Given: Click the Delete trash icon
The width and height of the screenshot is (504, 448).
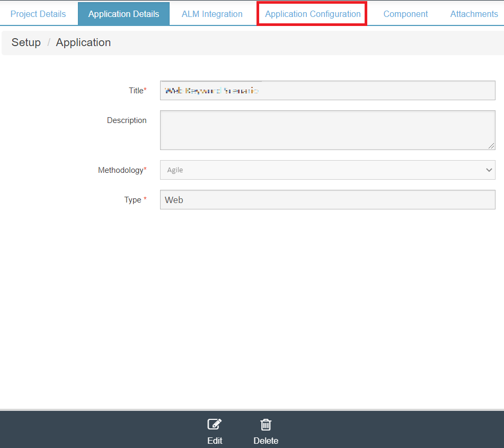Looking at the screenshot, I should [266, 425].
